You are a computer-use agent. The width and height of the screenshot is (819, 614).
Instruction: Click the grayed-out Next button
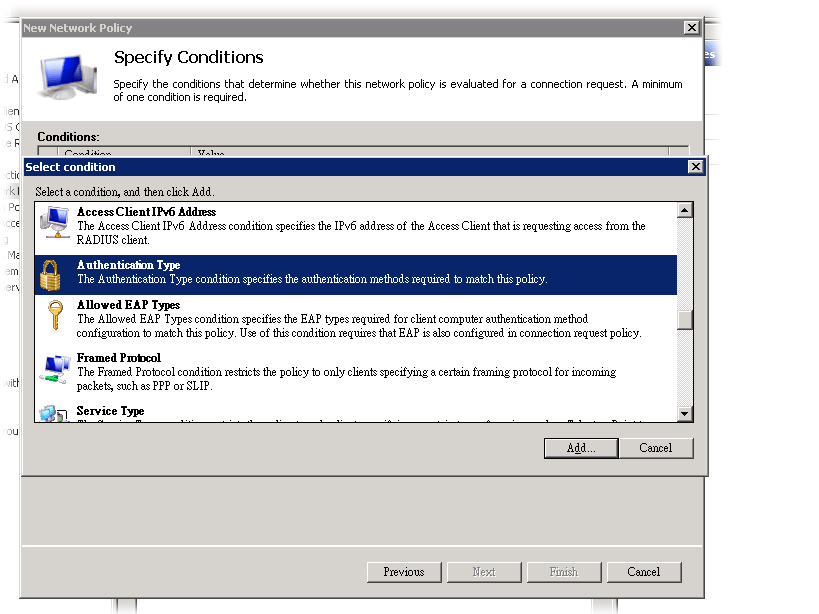pyautogui.click(x=484, y=572)
